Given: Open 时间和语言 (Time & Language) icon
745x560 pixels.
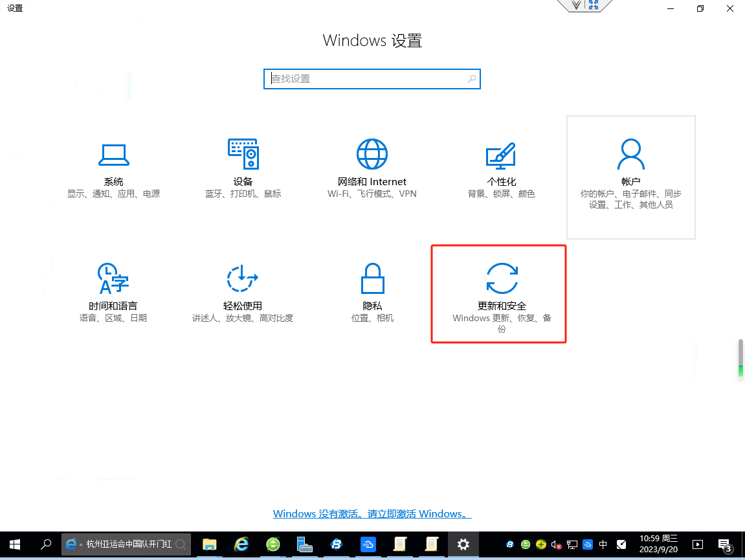Looking at the screenshot, I should 113,278.
